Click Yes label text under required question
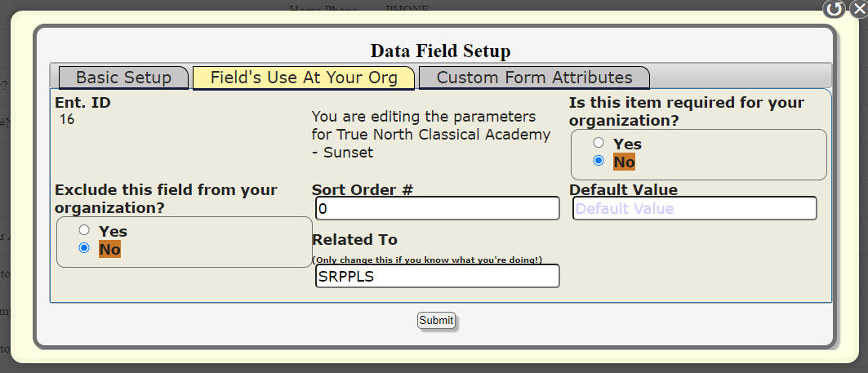Image resolution: width=868 pixels, height=373 pixels. tap(627, 144)
